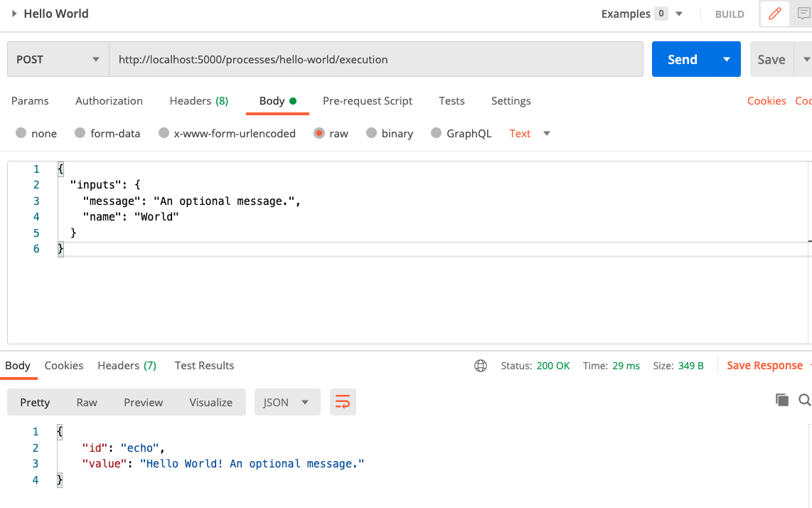Click the Save button
812x508 pixels.
tap(771, 59)
